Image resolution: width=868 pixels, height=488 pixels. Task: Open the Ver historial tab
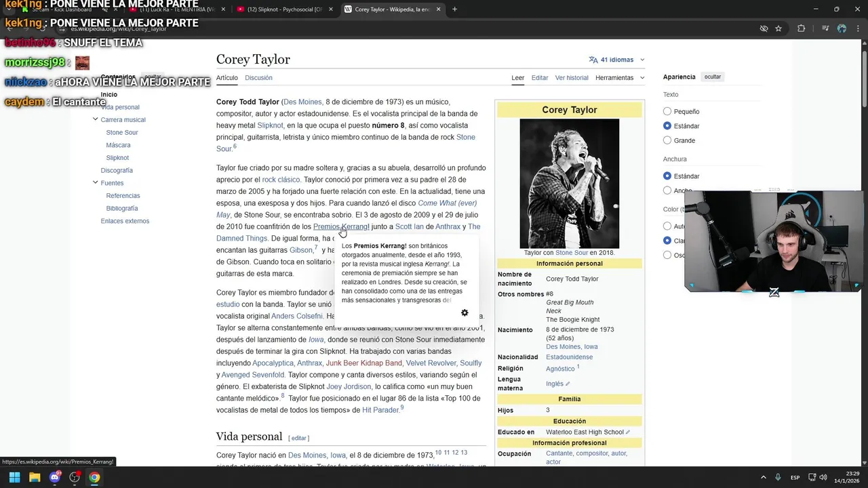coord(572,78)
